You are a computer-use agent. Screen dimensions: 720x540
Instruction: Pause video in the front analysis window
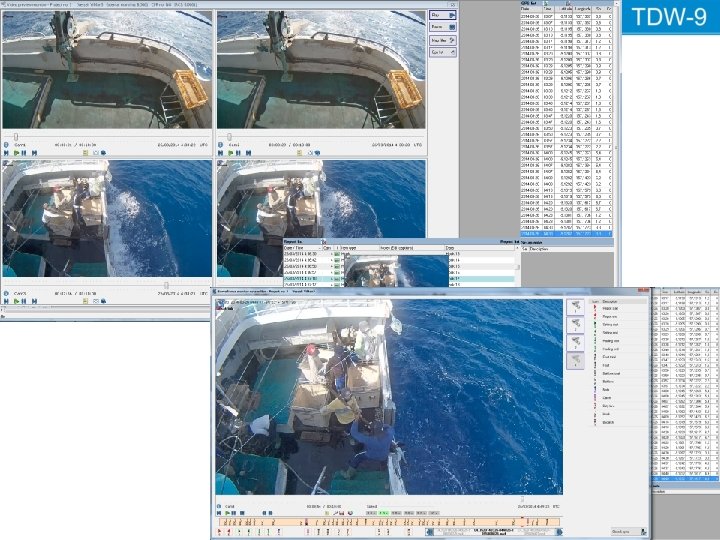pyautogui.click(x=234, y=513)
